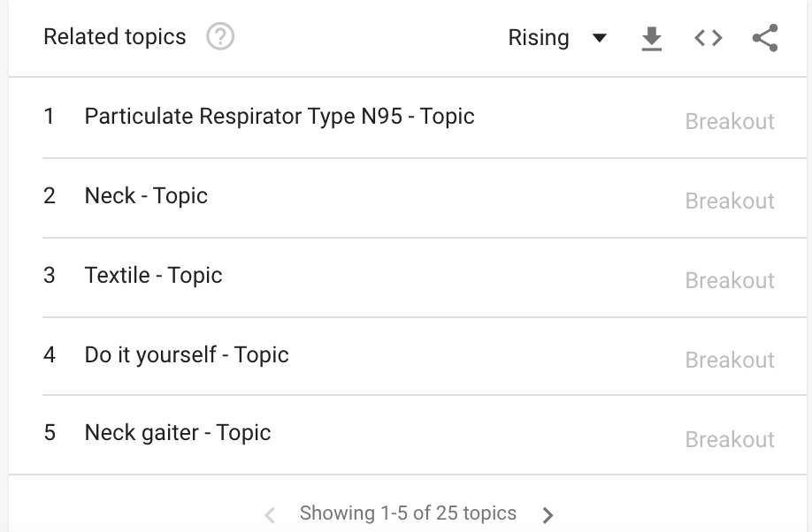Click Breakout beside the Textile topic
Screen dimensions: 812x532
730,281
